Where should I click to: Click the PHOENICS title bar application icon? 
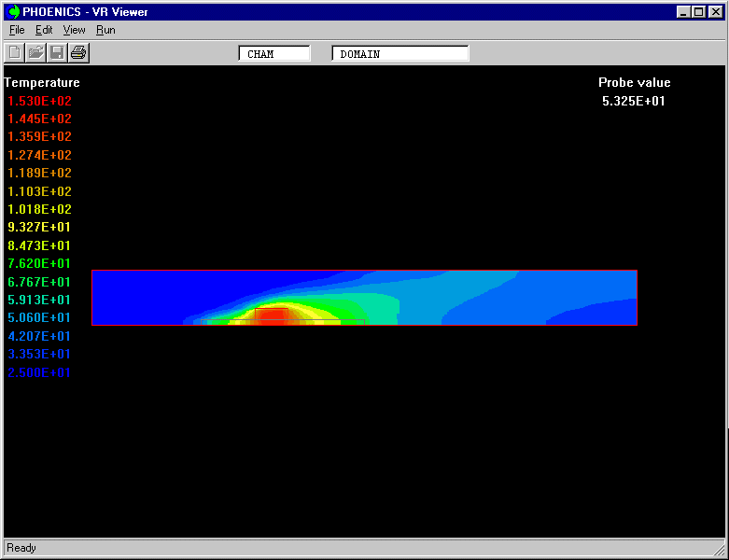click(x=14, y=12)
